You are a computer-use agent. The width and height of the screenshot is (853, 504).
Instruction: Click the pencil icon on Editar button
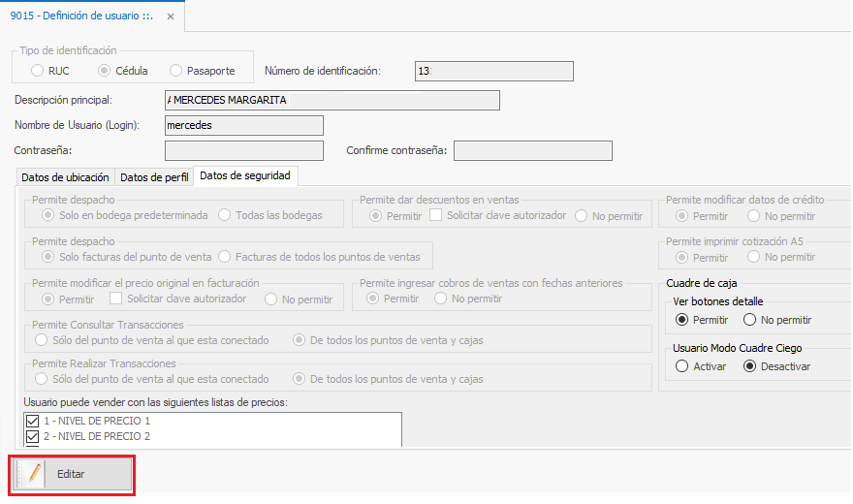click(34, 474)
